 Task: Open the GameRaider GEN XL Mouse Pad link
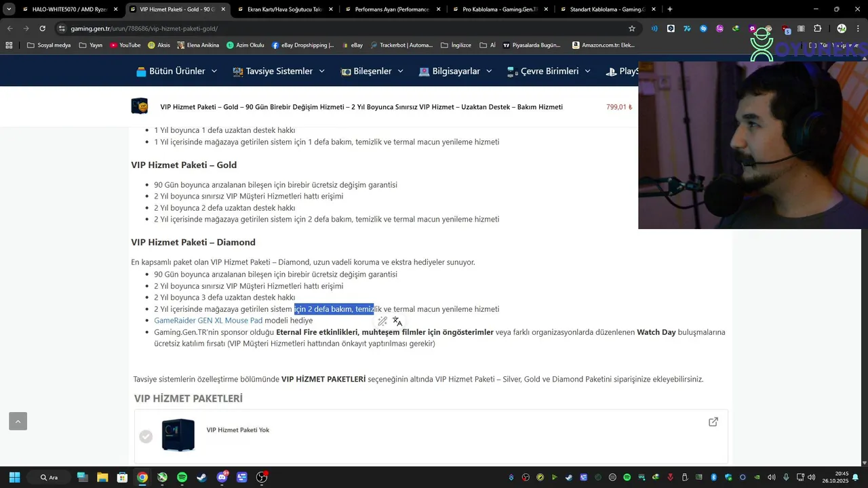(208, 321)
